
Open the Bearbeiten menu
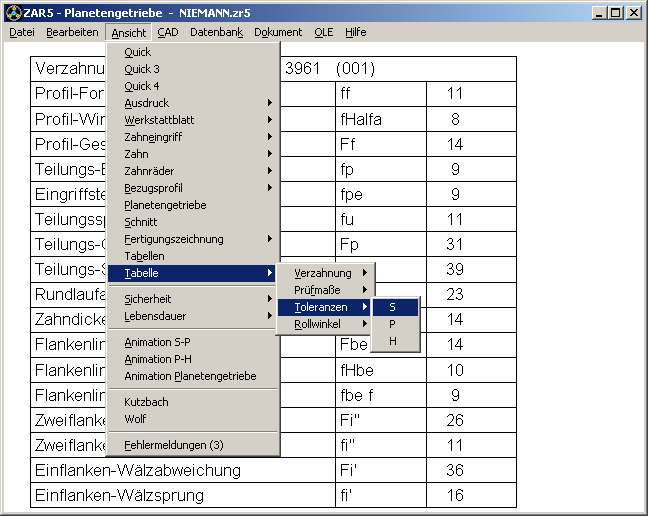click(72, 32)
